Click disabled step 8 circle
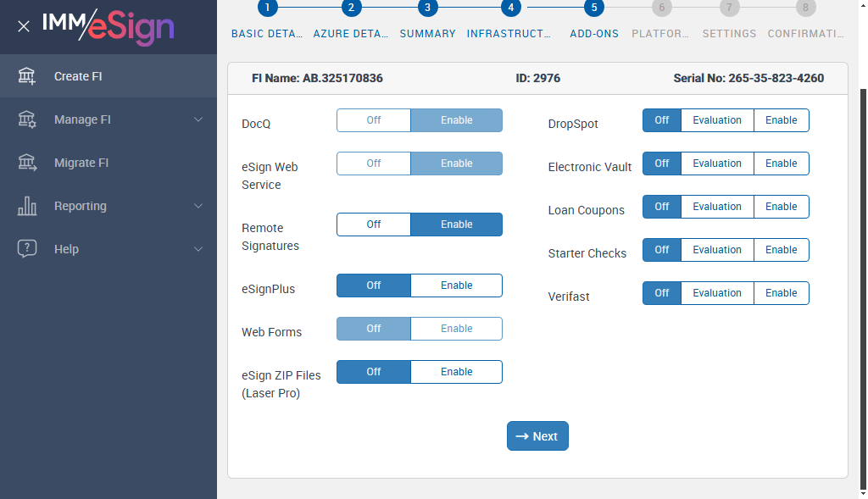The image size is (868, 499). pyautogui.click(x=805, y=7)
